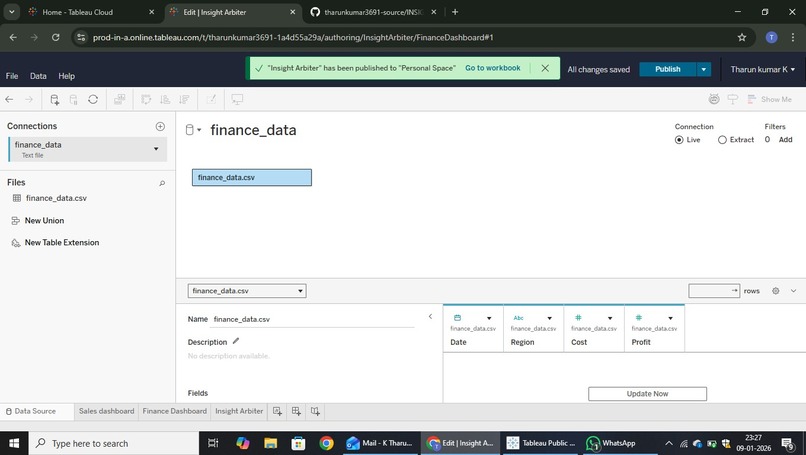This screenshot has height=455, width=806.
Task: Click the Swap Rows and Columns icon
Action: [146, 99]
